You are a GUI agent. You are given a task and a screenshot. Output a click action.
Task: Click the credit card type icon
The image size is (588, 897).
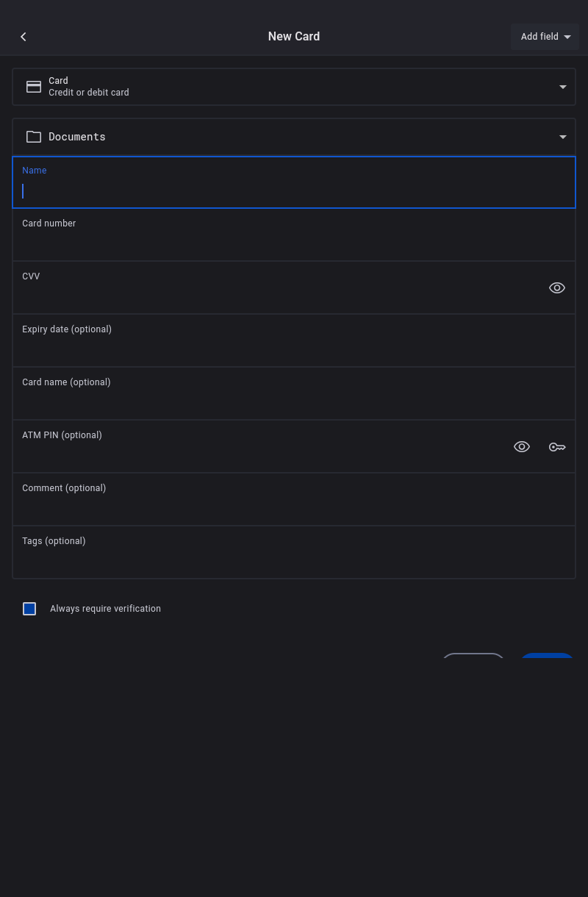click(x=34, y=87)
